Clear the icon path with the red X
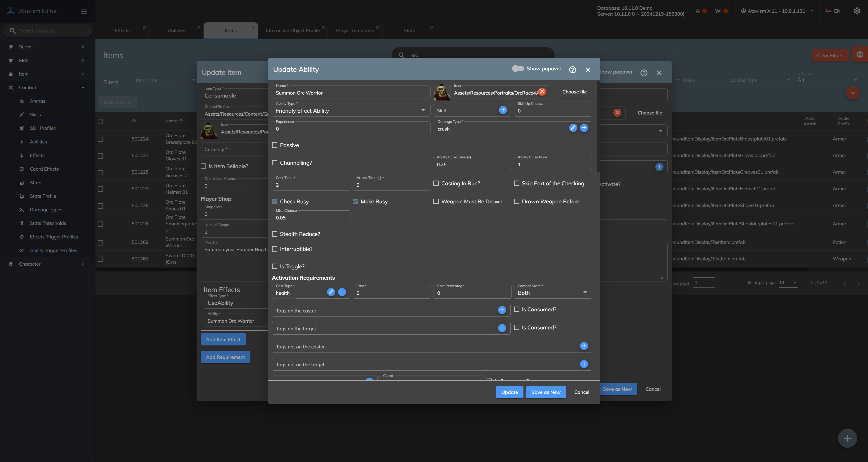Image resolution: width=868 pixels, height=462 pixels. tap(542, 91)
